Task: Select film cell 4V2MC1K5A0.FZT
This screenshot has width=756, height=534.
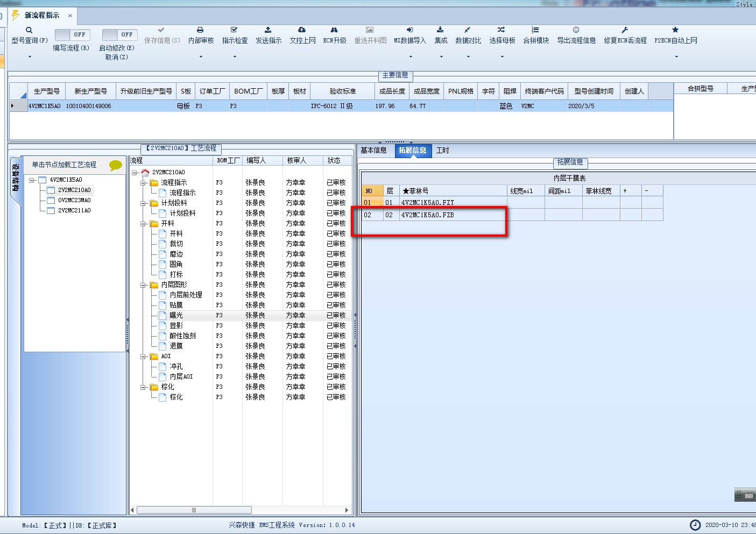Action: tap(453, 203)
